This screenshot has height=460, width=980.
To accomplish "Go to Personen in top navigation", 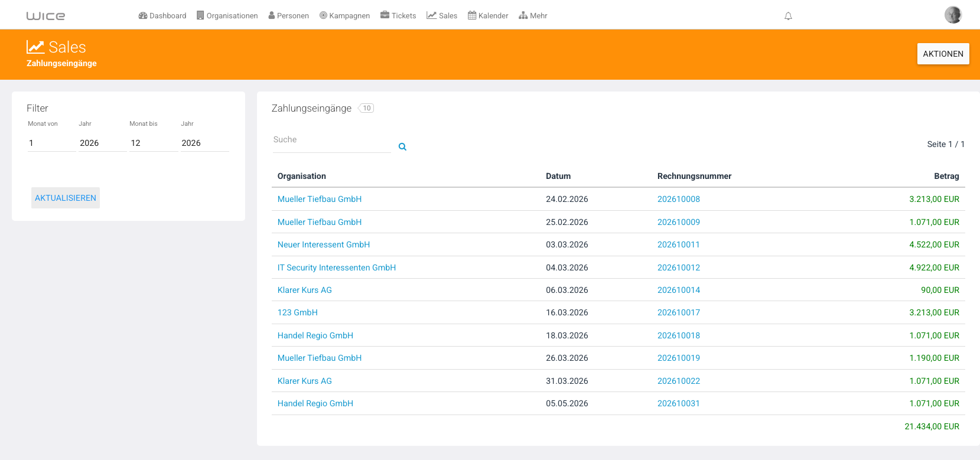I will coord(289,16).
